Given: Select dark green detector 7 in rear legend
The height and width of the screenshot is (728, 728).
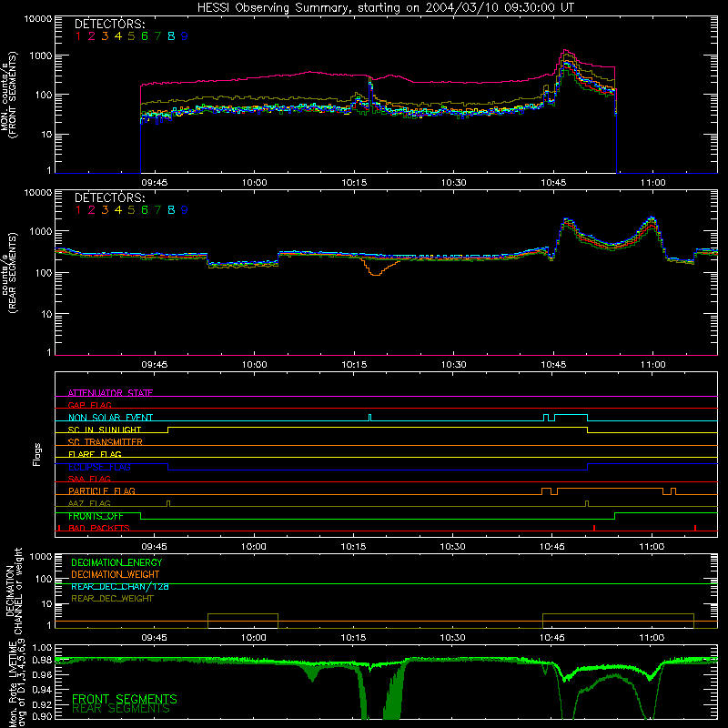Looking at the screenshot, I should coord(157,210).
